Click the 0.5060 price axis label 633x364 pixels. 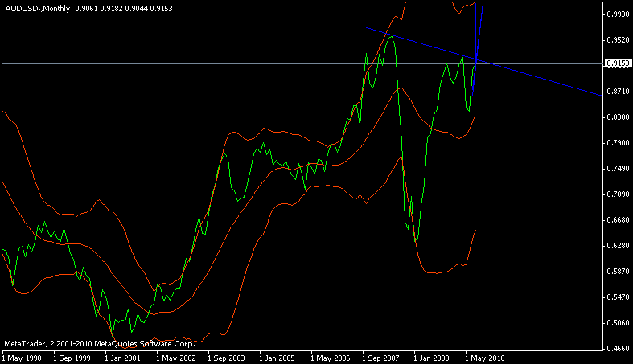618,323
